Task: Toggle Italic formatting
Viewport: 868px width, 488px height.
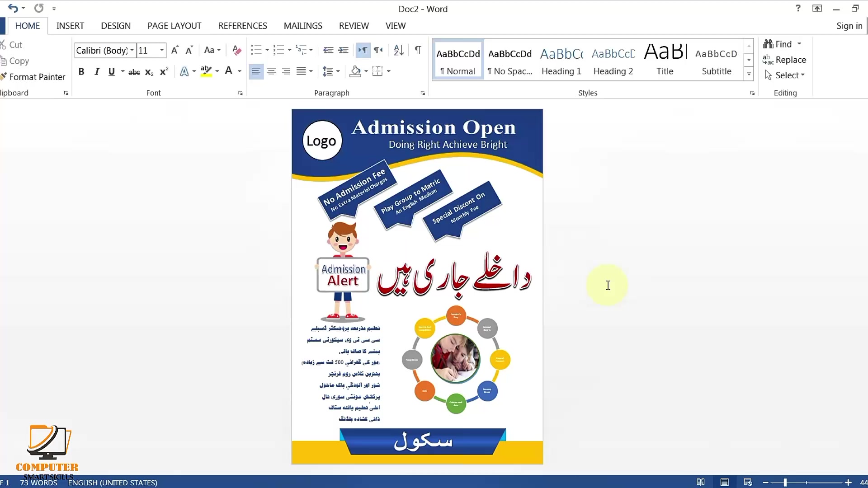Action: click(x=97, y=71)
